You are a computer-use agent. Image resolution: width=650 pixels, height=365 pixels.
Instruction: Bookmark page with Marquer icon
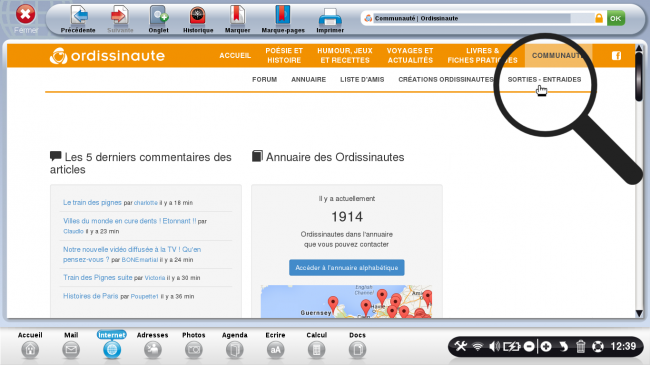click(x=237, y=16)
